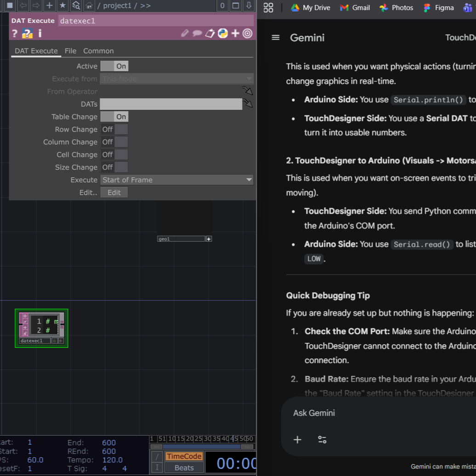Click the info icon in the parameter dialog header

[x=40, y=33]
